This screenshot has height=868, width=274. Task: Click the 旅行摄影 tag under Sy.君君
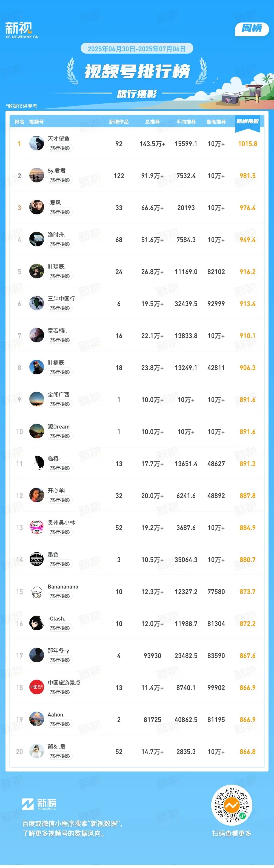point(60,180)
